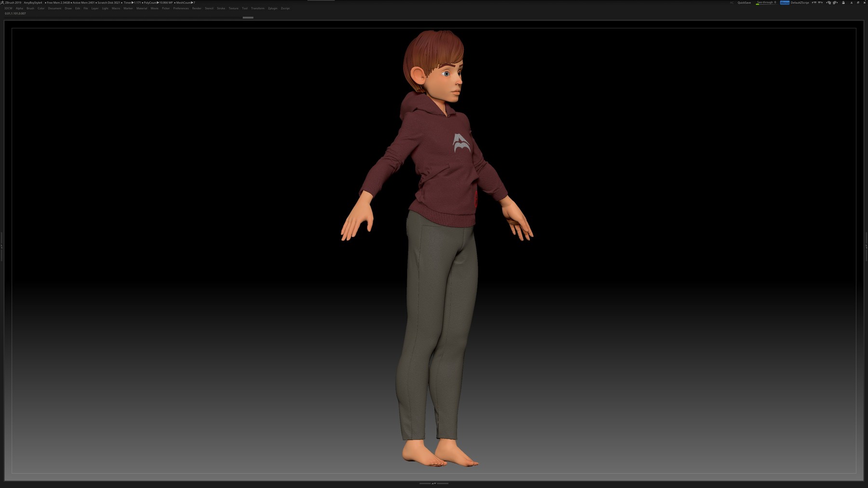This screenshot has width=868, height=488.
Task: Open the Transform menu
Action: pyautogui.click(x=258, y=8)
